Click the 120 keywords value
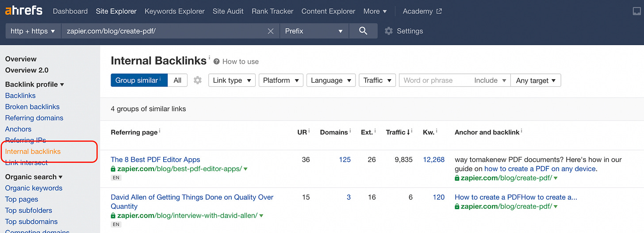Screen dimensions: 644x233 pos(439,197)
